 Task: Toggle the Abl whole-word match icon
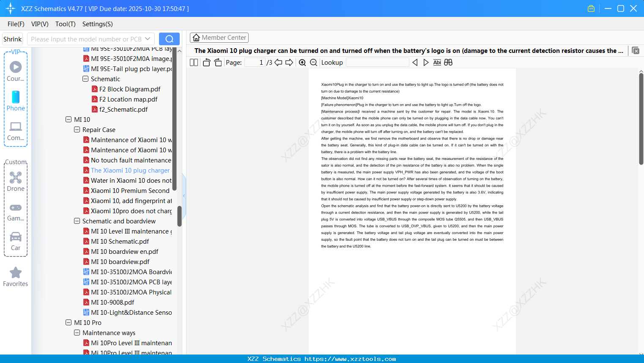pos(437,63)
